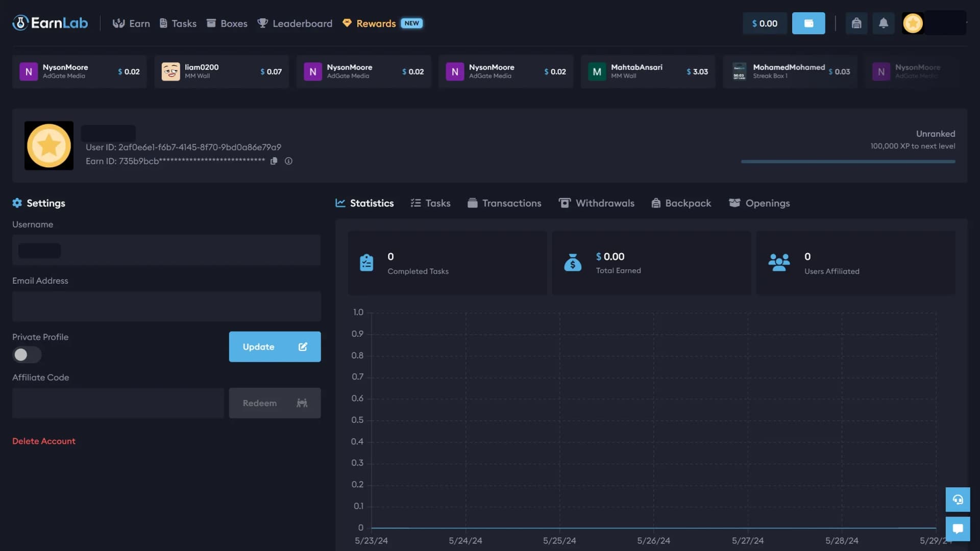The height and width of the screenshot is (551, 980).
Task: Click liam0200 avatar image
Action: (x=170, y=71)
